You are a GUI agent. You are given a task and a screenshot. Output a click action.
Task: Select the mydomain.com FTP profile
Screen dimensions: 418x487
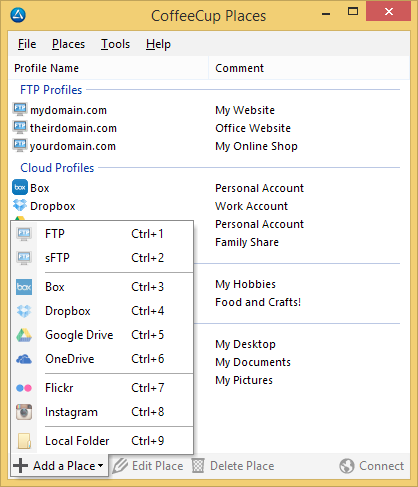(68, 110)
